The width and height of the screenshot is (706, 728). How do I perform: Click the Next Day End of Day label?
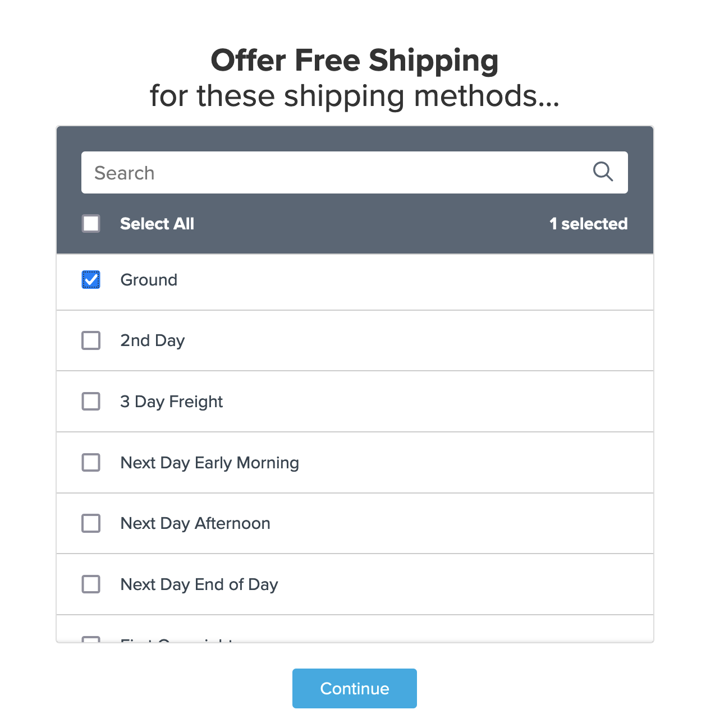point(199,584)
